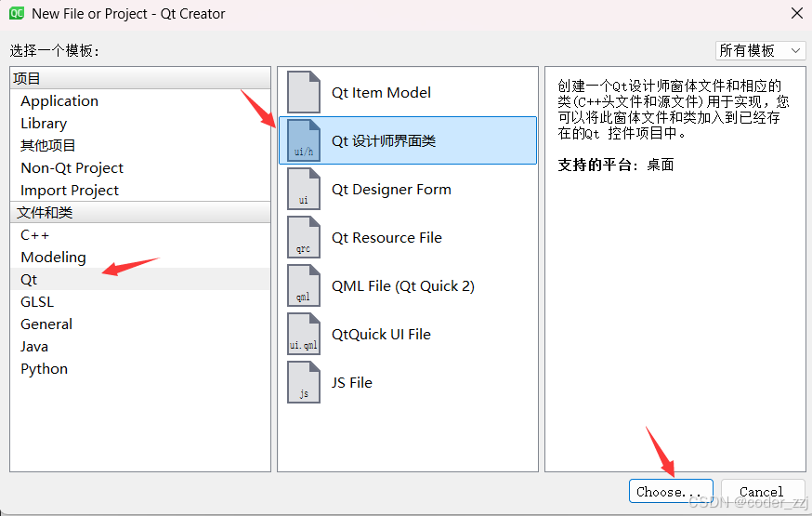Cancel the new file dialog
This screenshot has height=516, width=812.
[x=762, y=491]
